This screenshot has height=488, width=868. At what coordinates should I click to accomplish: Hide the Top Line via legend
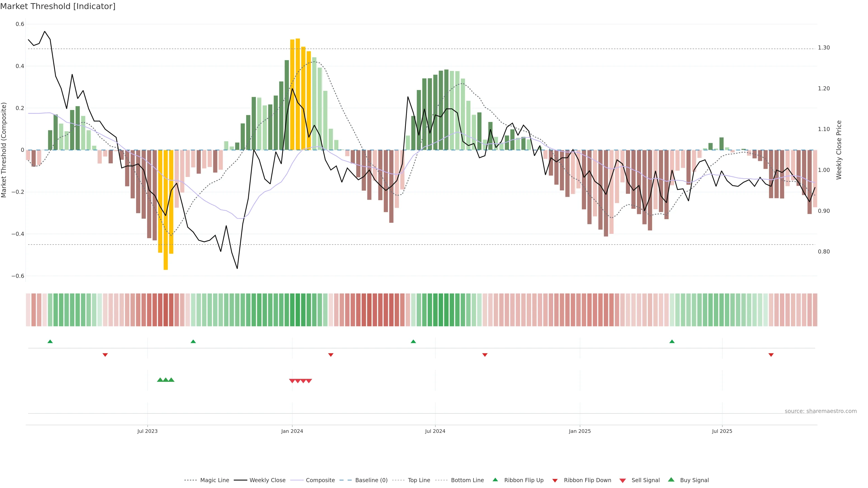pyautogui.click(x=419, y=480)
